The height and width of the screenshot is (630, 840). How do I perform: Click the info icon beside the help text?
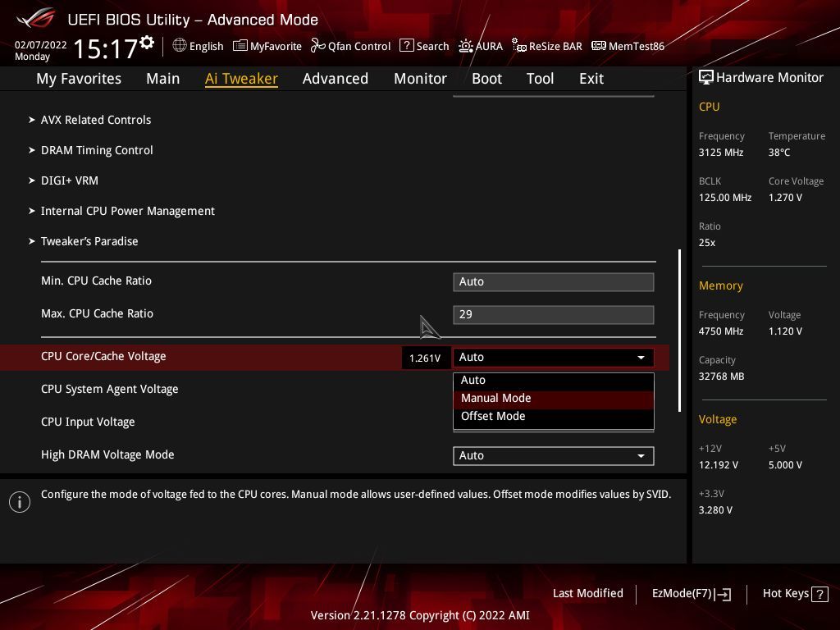[20, 502]
